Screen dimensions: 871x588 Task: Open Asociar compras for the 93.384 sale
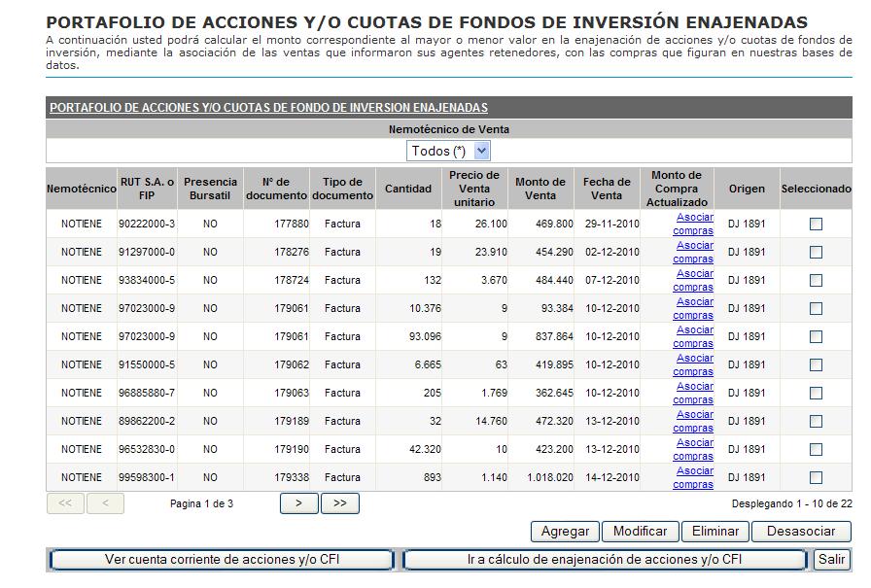(x=693, y=308)
